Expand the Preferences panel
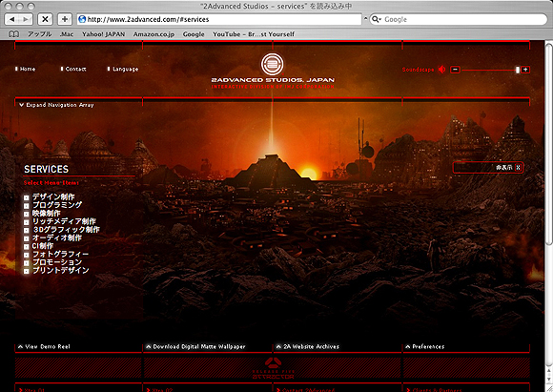 425,346
